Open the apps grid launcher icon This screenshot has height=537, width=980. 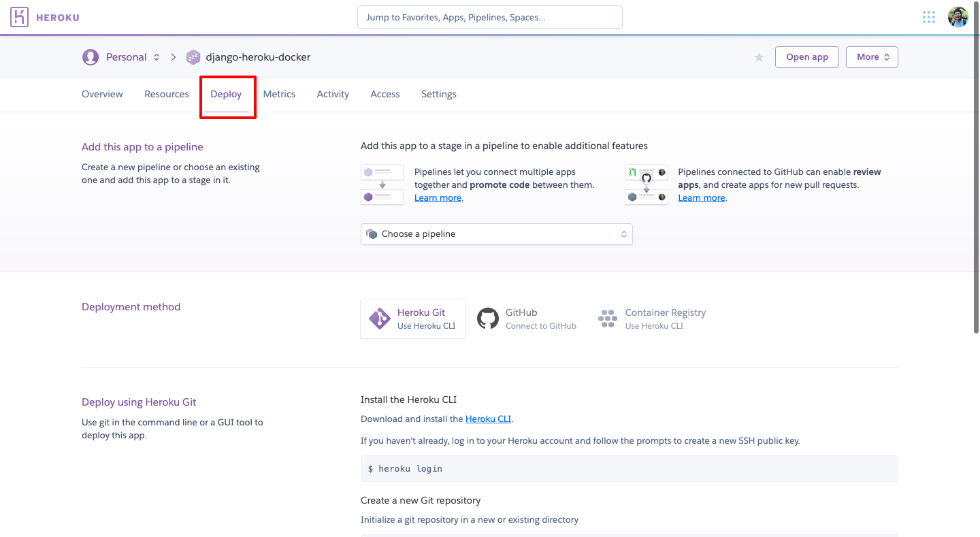point(928,17)
